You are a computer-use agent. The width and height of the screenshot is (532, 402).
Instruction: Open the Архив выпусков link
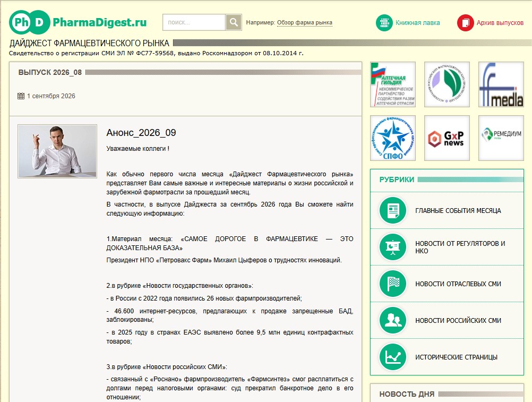(x=500, y=23)
